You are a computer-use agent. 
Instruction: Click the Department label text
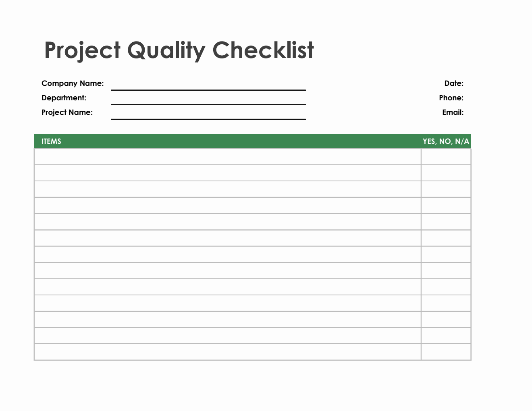pyautogui.click(x=64, y=98)
